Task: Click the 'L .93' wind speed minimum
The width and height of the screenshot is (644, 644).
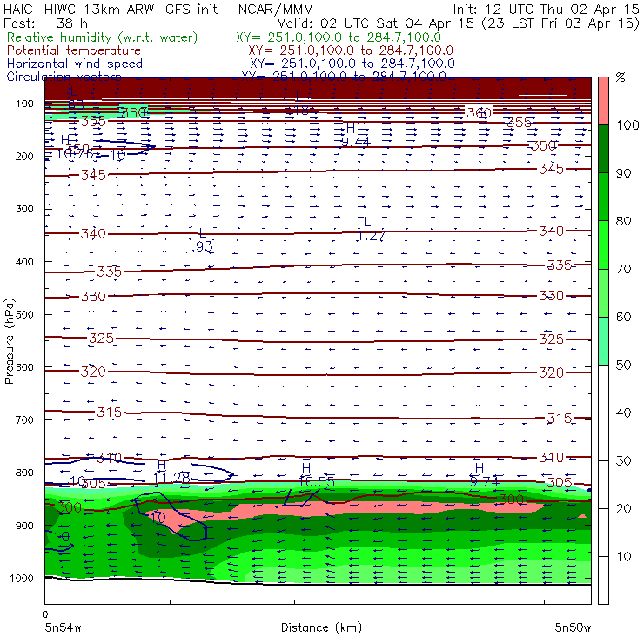Action: pos(203,240)
